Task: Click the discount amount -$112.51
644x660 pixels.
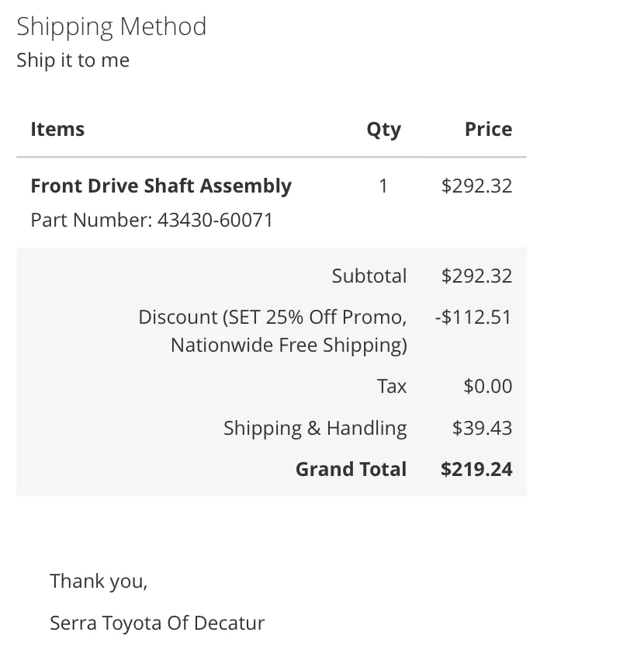Action: coord(473,317)
